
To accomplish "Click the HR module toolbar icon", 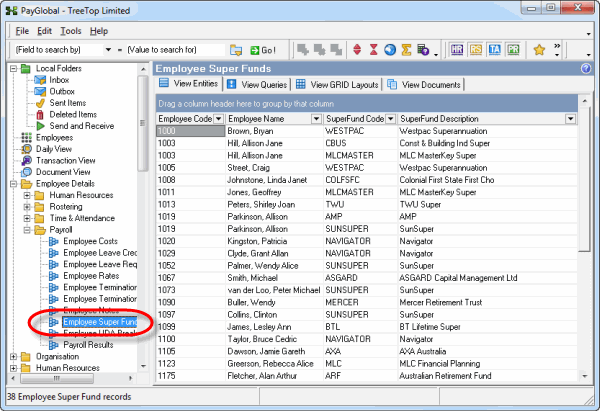I will [458, 49].
